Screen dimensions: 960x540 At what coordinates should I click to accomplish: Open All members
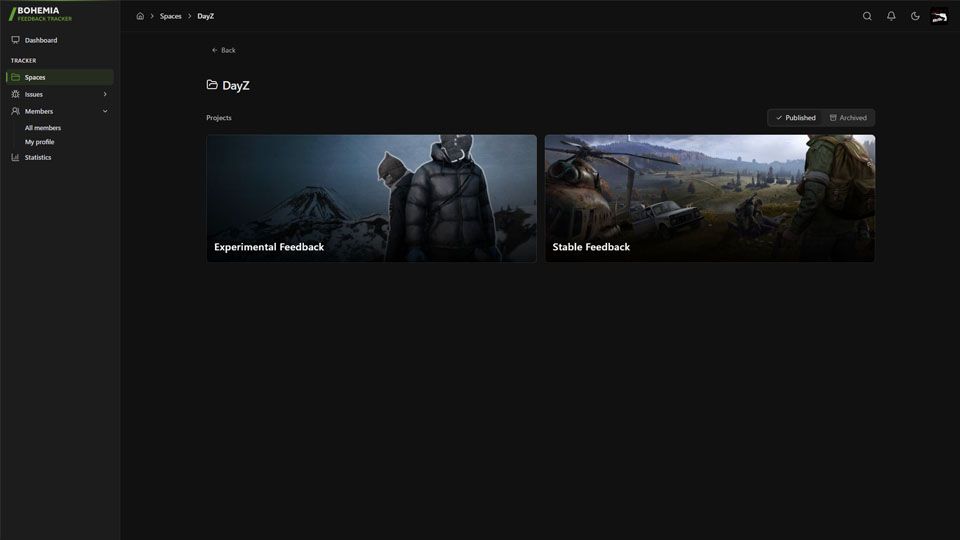click(43, 128)
